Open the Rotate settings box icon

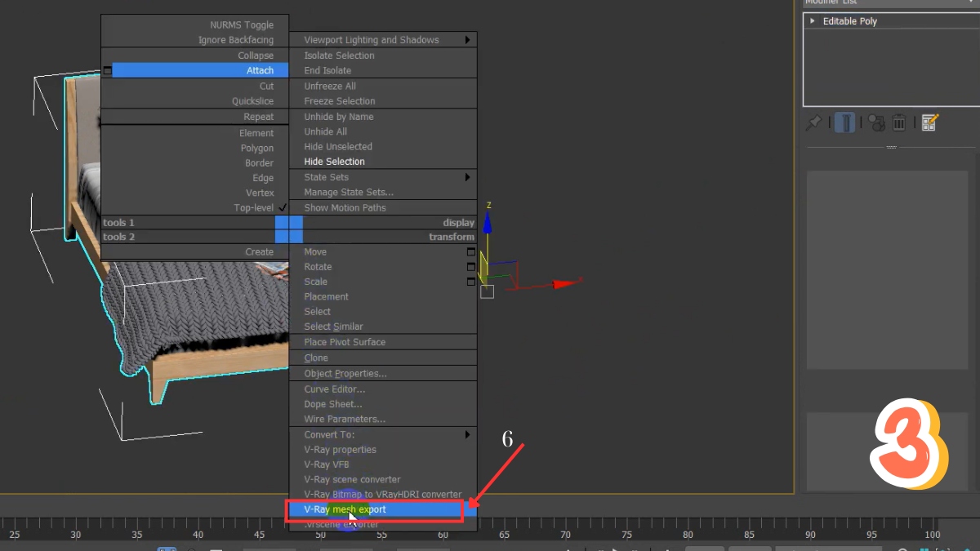(x=470, y=267)
